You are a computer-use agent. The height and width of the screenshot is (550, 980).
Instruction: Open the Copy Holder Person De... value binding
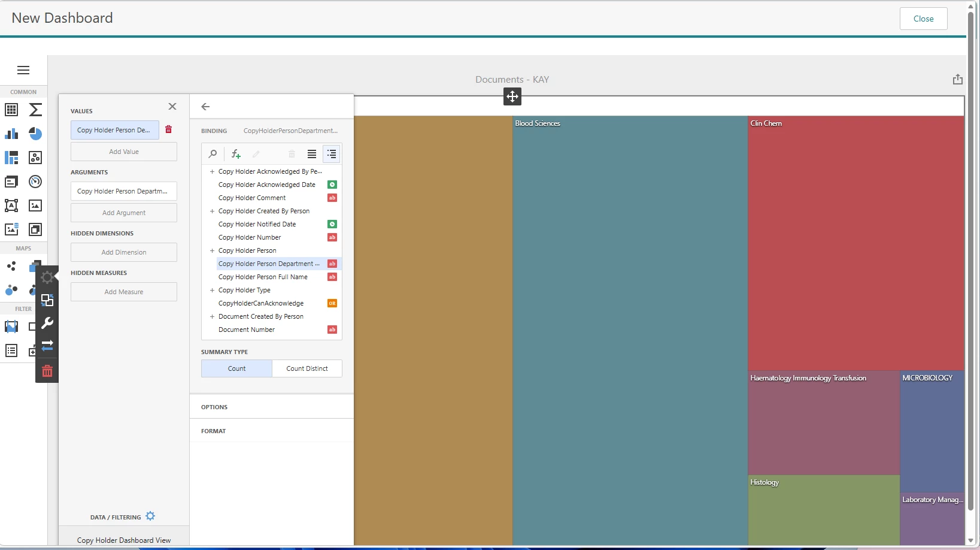tap(115, 130)
